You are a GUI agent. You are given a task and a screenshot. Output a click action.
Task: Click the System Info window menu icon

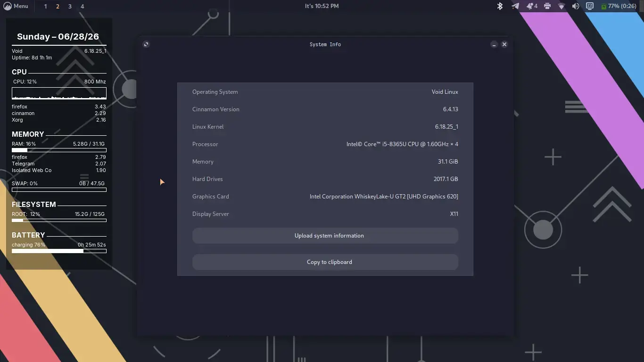[x=146, y=44]
